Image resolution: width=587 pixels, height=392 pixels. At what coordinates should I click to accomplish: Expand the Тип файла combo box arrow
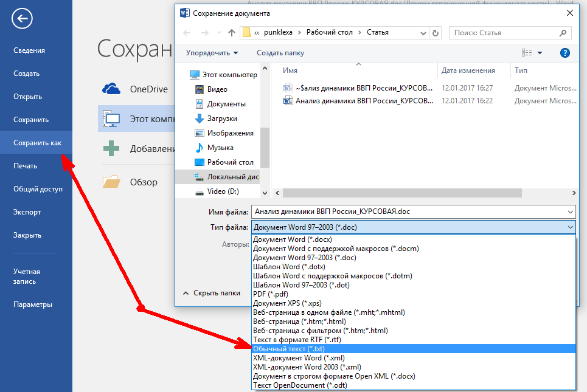569,227
